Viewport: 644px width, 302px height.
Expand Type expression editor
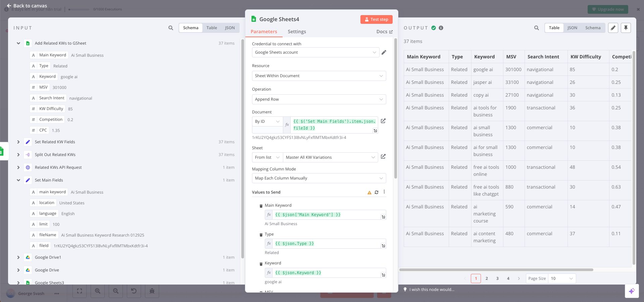(x=383, y=246)
